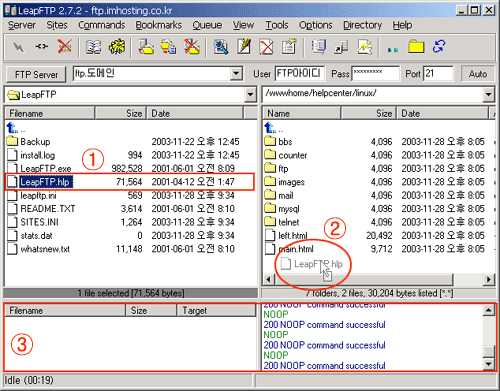This screenshot has width=500, height=391.
Task: Select the remote images folder
Action: pyautogui.click(x=284, y=182)
